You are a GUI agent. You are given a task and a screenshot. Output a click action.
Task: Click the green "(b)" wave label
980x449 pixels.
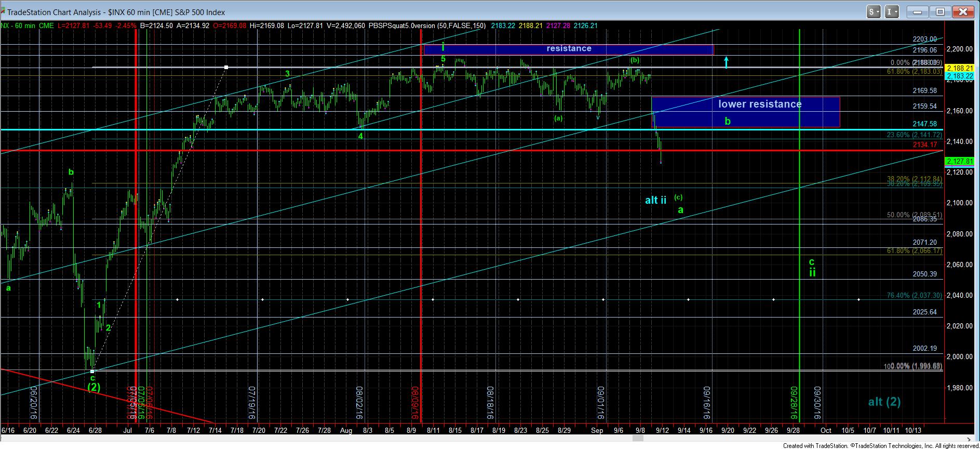click(x=635, y=60)
